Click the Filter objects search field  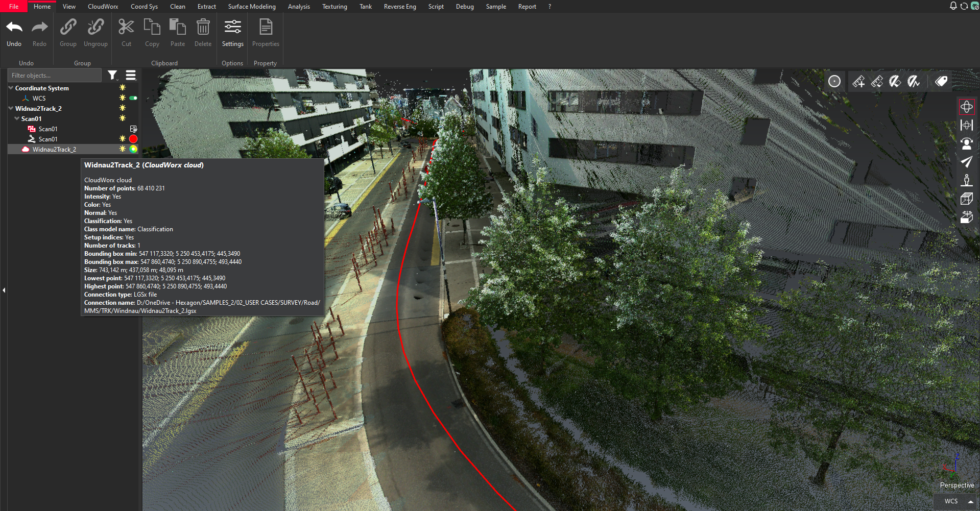coord(54,76)
